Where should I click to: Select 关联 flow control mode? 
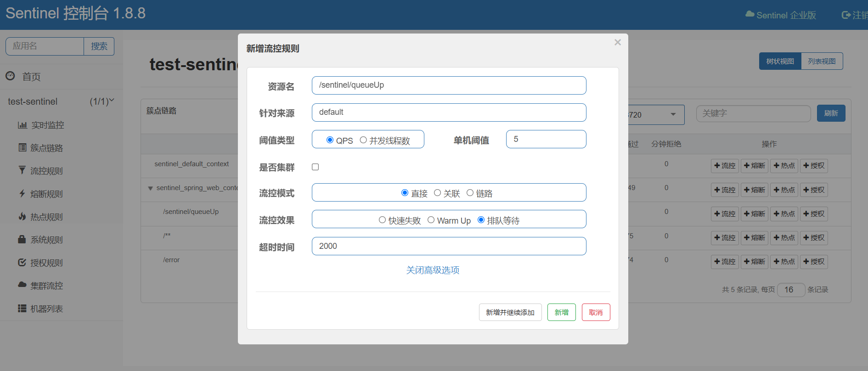click(x=437, y=193)
